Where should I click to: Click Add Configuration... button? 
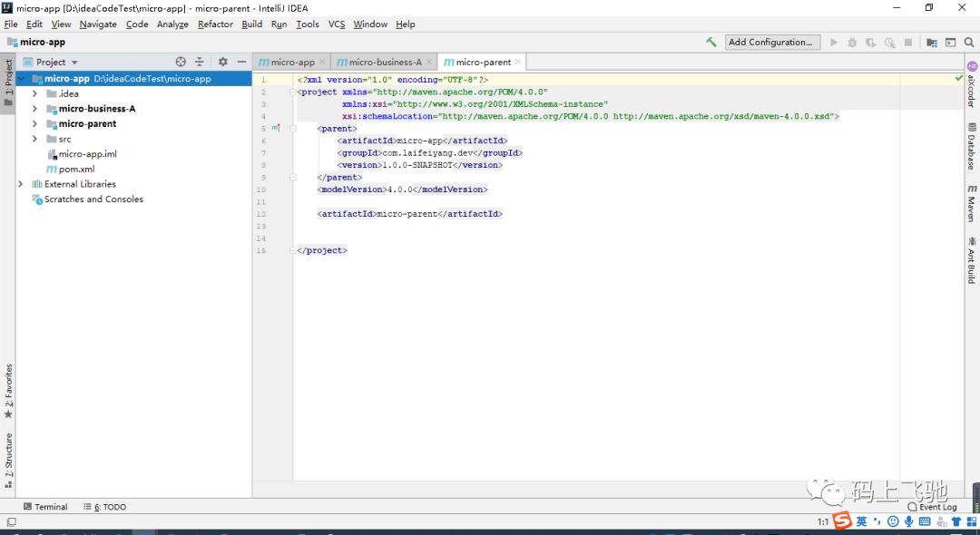pos(772,42)
